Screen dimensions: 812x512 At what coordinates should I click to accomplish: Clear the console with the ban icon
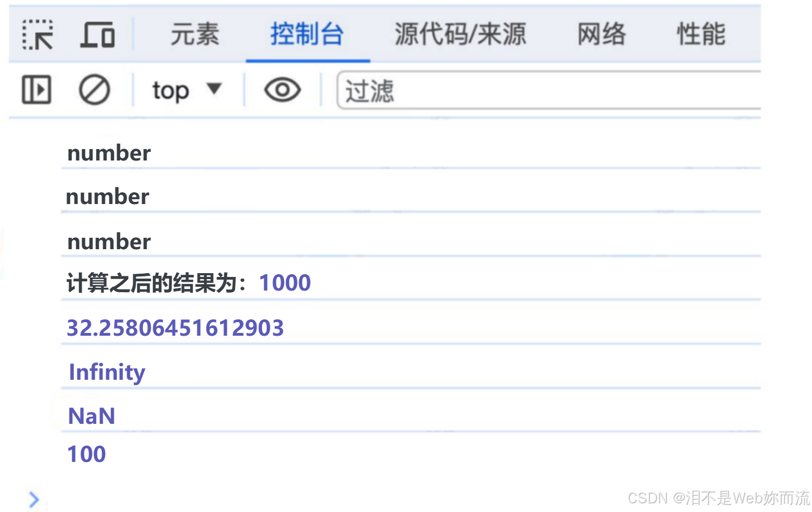pyautogui.click(x=95, y=90)
